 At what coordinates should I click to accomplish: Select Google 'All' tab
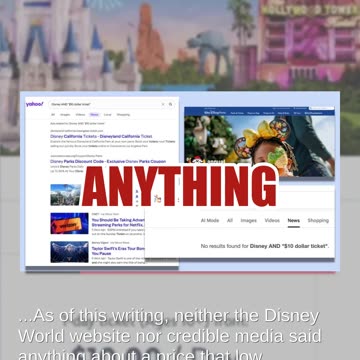pos(230,220)
